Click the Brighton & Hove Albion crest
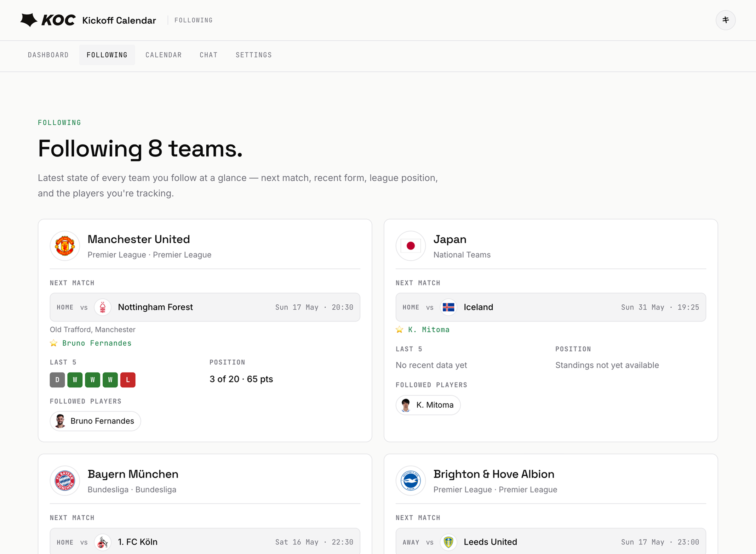Viewport: 756px width, 554px height. [x=410, y=481]
